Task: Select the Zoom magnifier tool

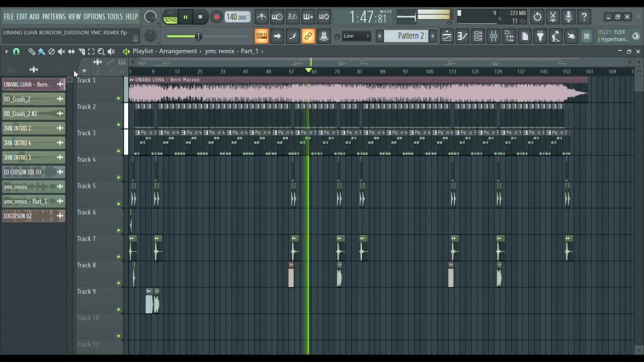Action: [x=101, y=51]
